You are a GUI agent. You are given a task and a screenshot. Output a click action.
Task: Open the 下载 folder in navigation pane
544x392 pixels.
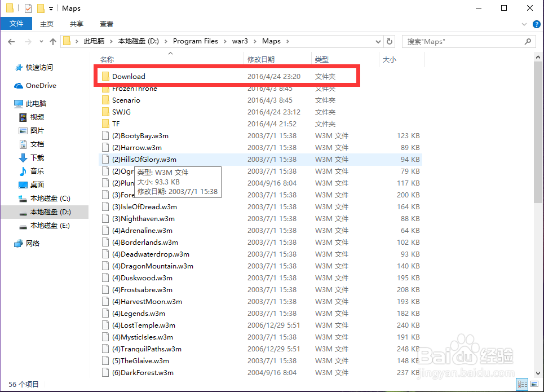(x=31, y=157)
